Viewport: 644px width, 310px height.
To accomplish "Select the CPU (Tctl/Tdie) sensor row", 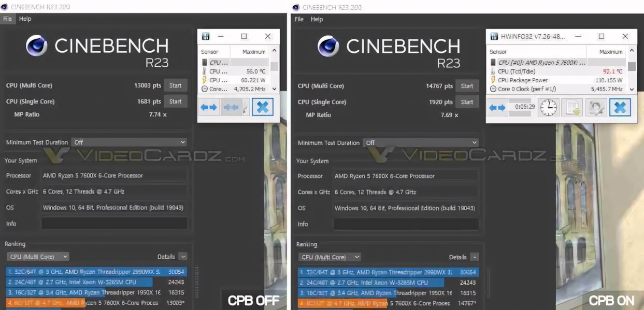I will (557, 71).
